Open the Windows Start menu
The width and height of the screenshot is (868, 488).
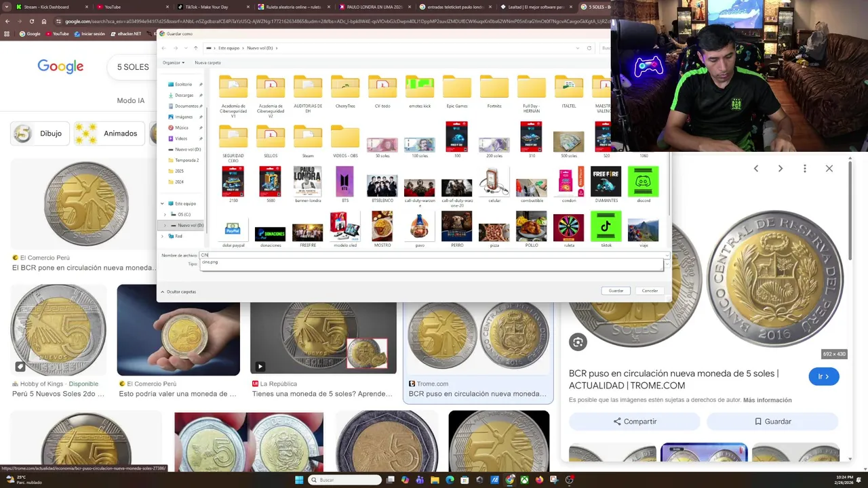click(299, 480)
